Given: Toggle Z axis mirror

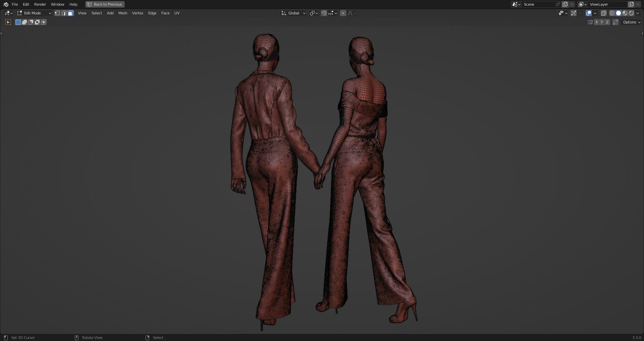Looking at the screenshot, I should (x=607, y=22).
